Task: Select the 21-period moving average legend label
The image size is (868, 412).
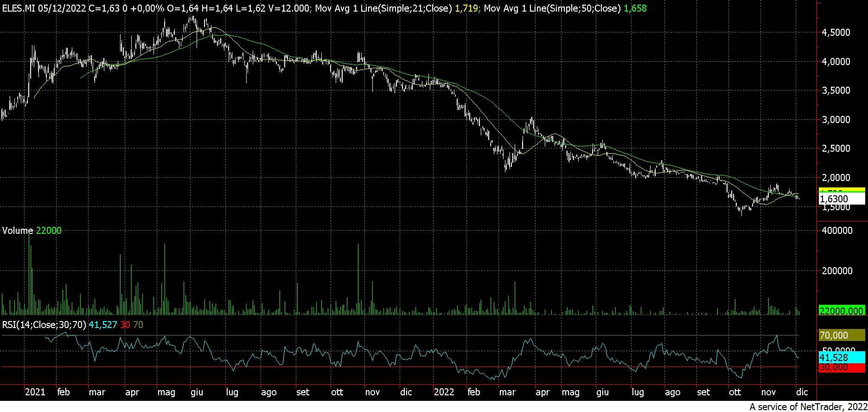Action: tap(383, 8)
